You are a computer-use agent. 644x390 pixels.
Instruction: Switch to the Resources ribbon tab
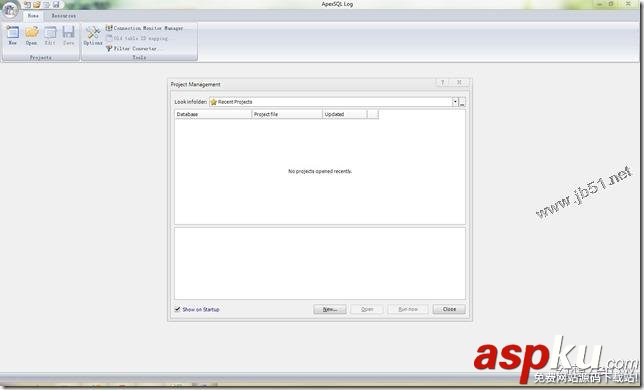point(64,16)
